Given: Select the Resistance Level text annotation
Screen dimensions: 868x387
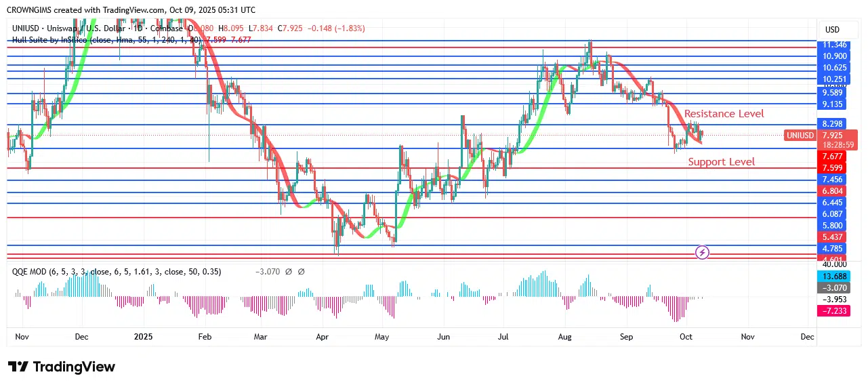Looking at the screenshot, I should pos(724,114).
